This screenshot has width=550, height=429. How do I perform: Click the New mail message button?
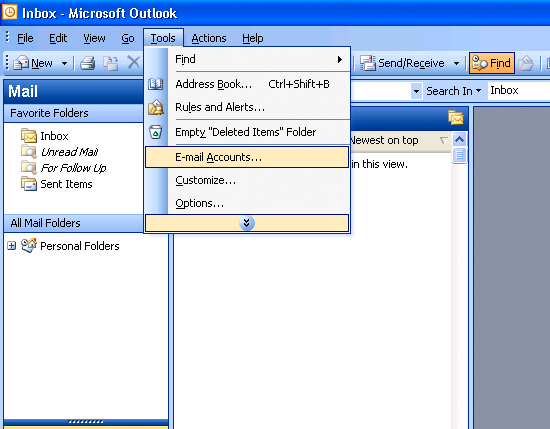[x=33, y=63]
